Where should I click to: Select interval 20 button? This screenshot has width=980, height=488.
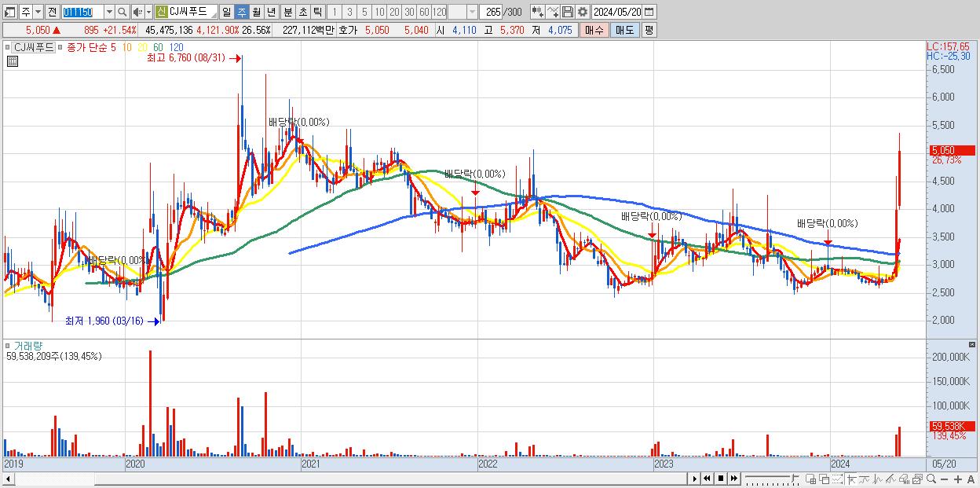[394, 12]
